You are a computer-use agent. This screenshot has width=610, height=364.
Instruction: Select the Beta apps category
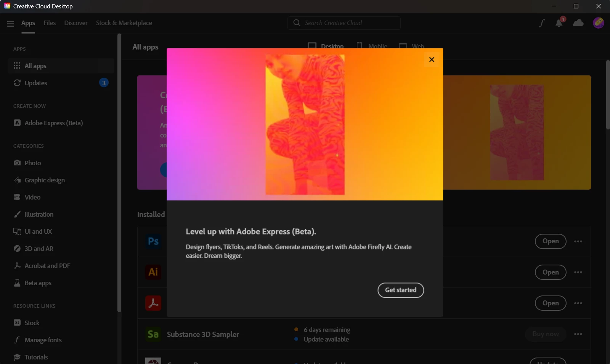[61, 283]
